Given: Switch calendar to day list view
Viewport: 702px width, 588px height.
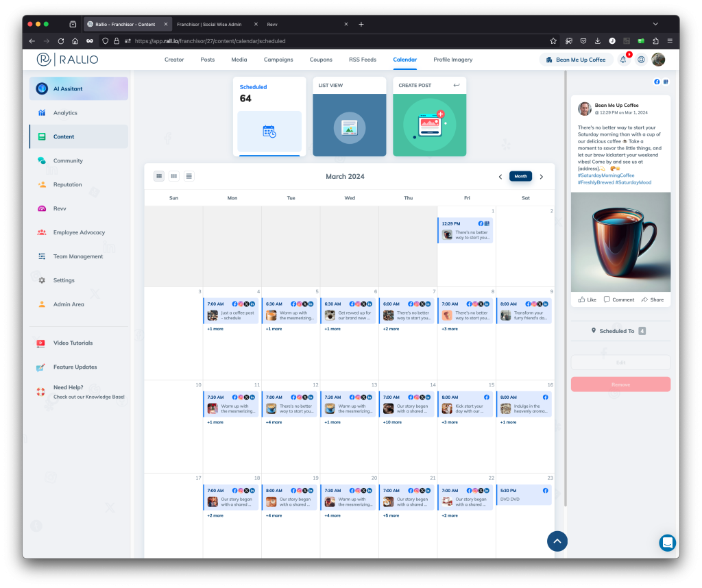Looking at the screenshot, I should click(x=189, y=176).
